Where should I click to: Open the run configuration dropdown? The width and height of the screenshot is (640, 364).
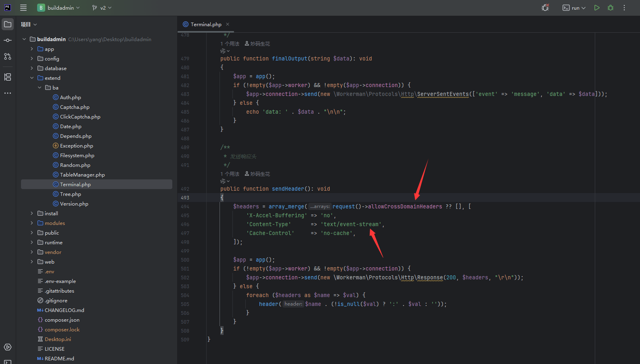pyautogui.click(x=574, y=8)
